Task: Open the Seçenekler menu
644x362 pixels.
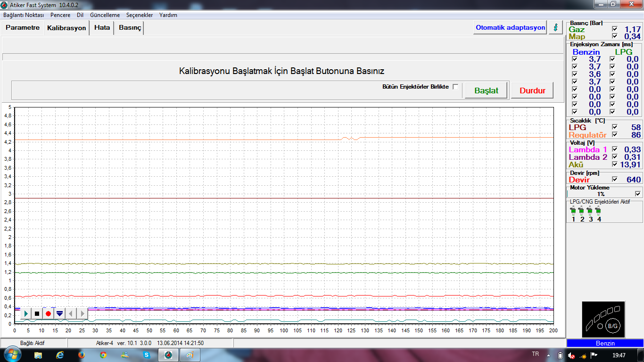Action: [x=140, y=15]
